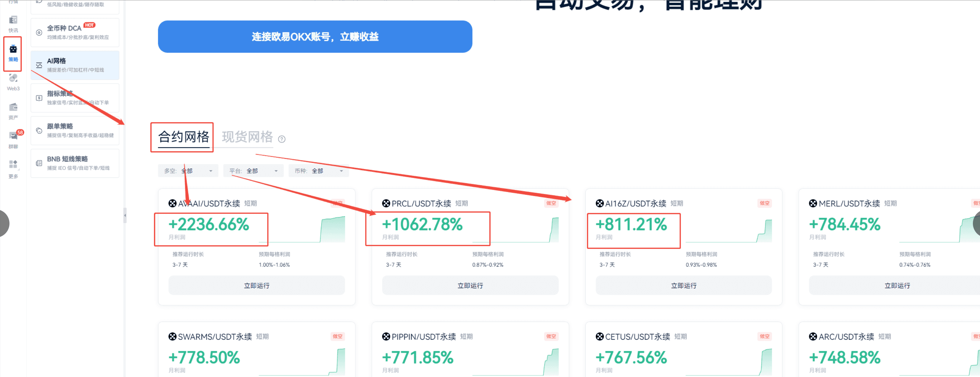Open the 更多 more apps icon
Image resolution: width=980 pixels, height=377 pixels.
click(x=13, y=164)
